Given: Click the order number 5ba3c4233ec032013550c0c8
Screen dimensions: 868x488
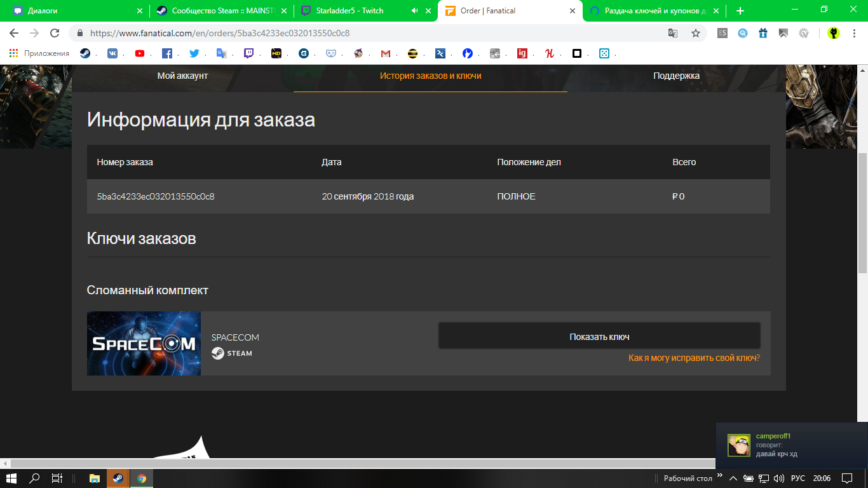Looking at the screenshot, I should 156,196.
